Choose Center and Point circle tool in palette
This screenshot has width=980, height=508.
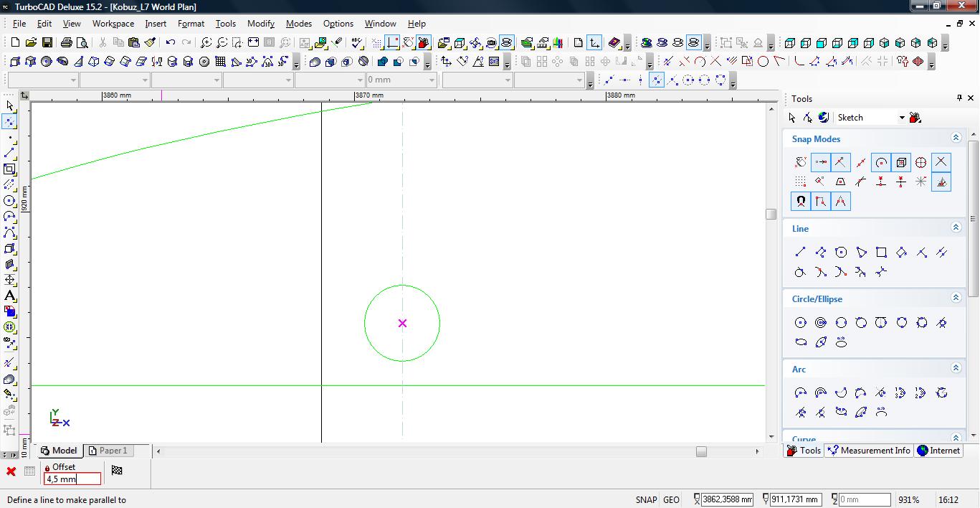[801, 322]
